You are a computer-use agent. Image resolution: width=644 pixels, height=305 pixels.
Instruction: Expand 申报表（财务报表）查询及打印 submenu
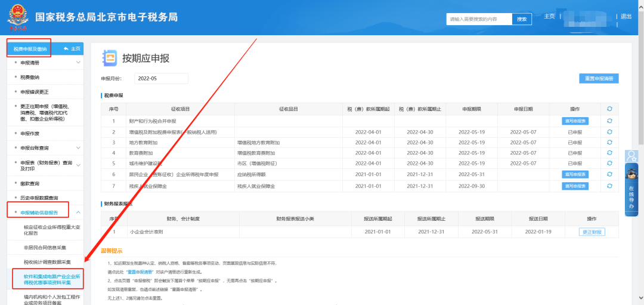(x=78, y=165)
